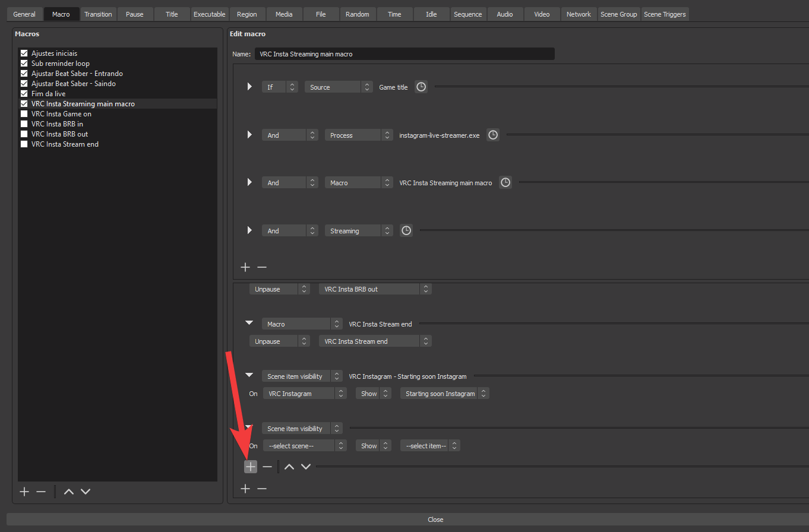Open the Starting soon Instagram item dropdown

click(445, 394)
